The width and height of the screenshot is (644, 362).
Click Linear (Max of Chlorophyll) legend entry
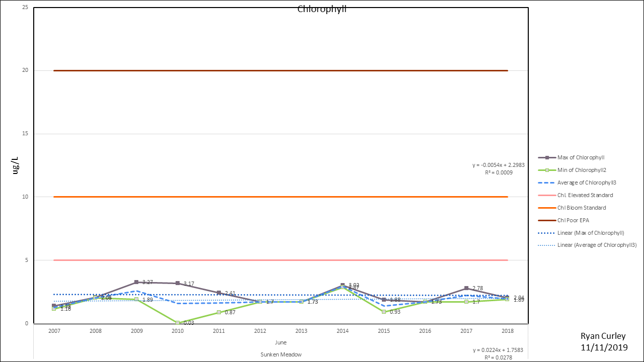pyautogui.click(x=591, y=233)
